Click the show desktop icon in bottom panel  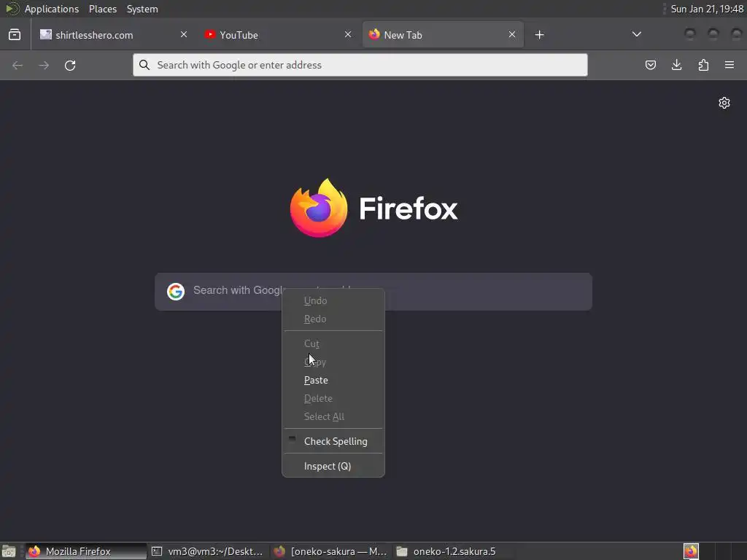[x=9, y=551]
